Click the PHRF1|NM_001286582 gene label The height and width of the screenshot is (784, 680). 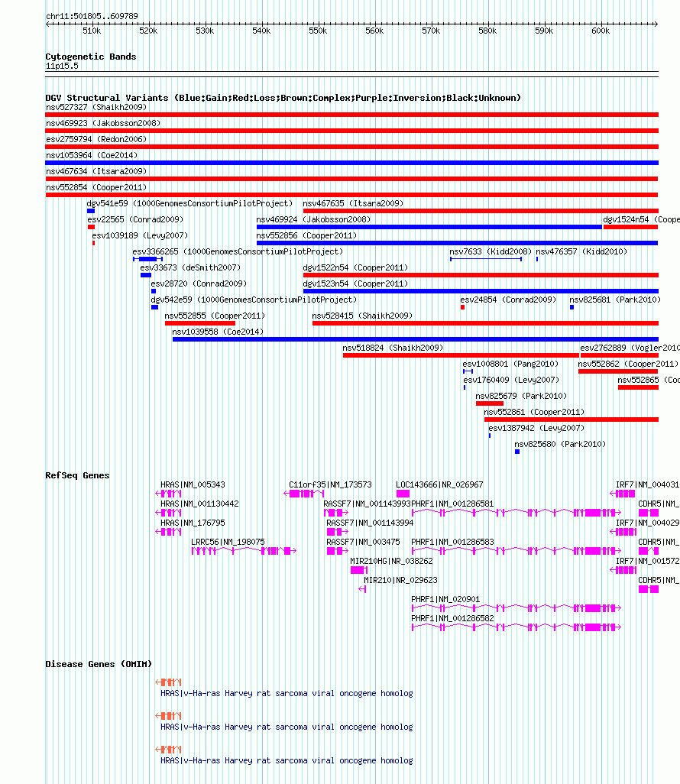(452, 618)
